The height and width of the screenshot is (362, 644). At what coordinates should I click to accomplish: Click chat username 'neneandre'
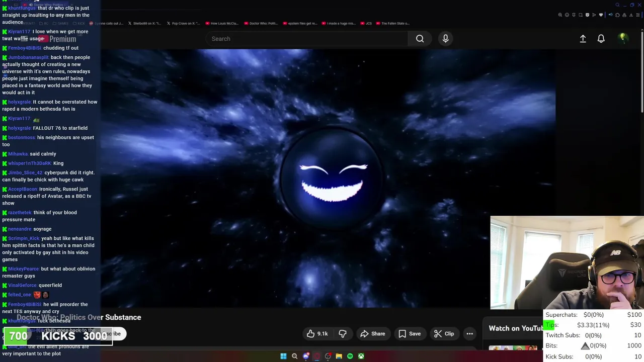tap(20, 229)
